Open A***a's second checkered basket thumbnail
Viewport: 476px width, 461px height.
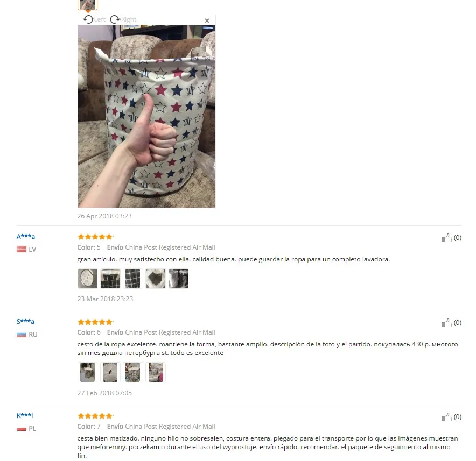tap(110, 279)
